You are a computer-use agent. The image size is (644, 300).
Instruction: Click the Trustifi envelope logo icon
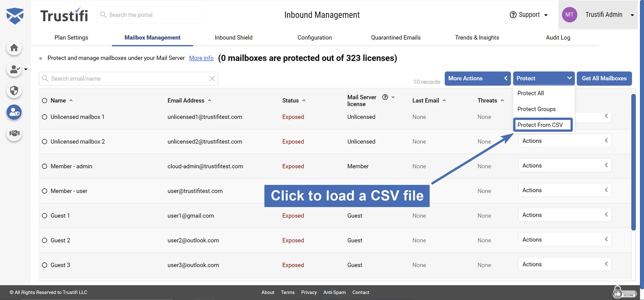click(15, 16)
